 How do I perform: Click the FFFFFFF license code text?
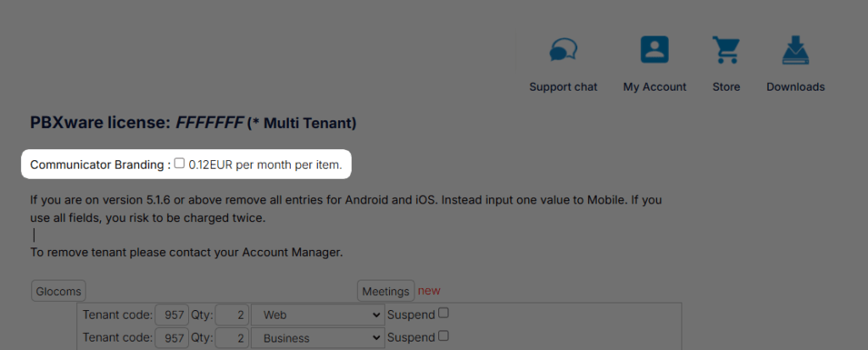[x=209, y=123]
